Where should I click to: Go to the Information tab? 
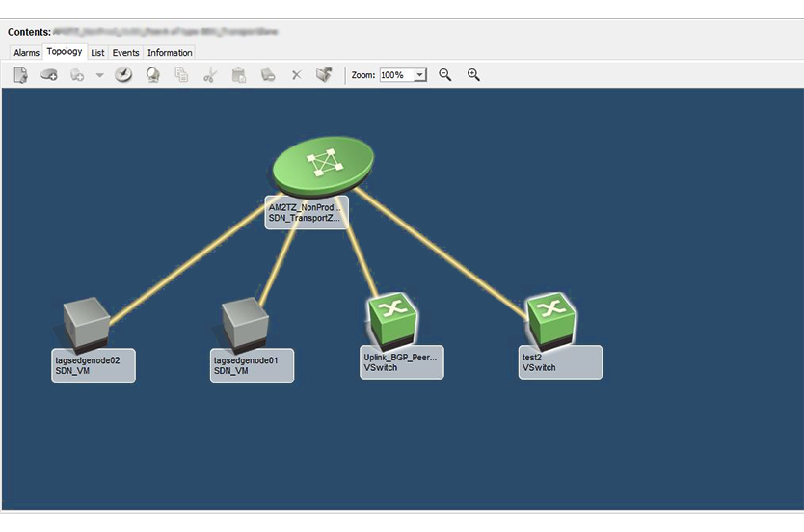[170, 53]
